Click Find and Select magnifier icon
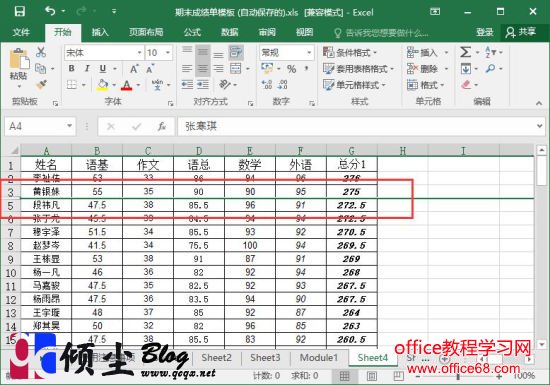This screenshot has width=550, height=385. tap(490, 68)
